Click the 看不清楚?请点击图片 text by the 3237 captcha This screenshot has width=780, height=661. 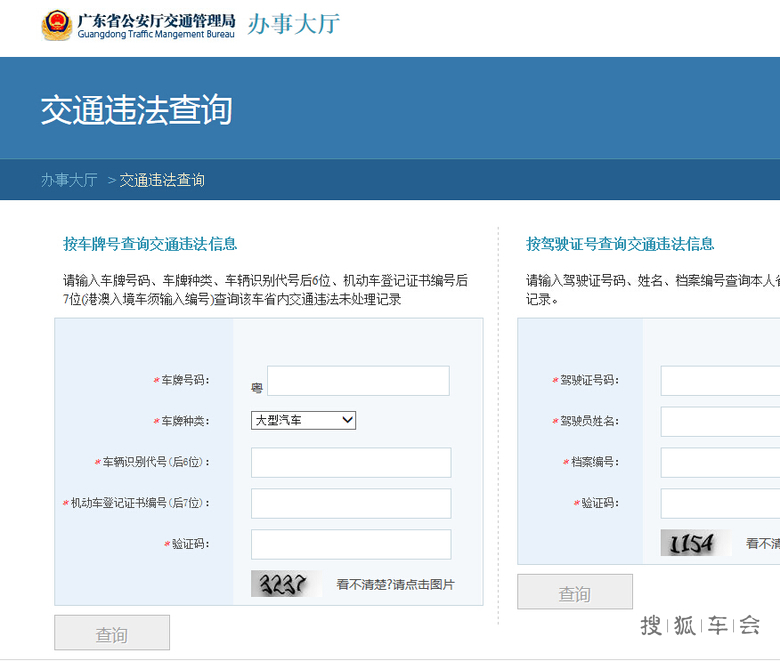click(x=395, y=584)
